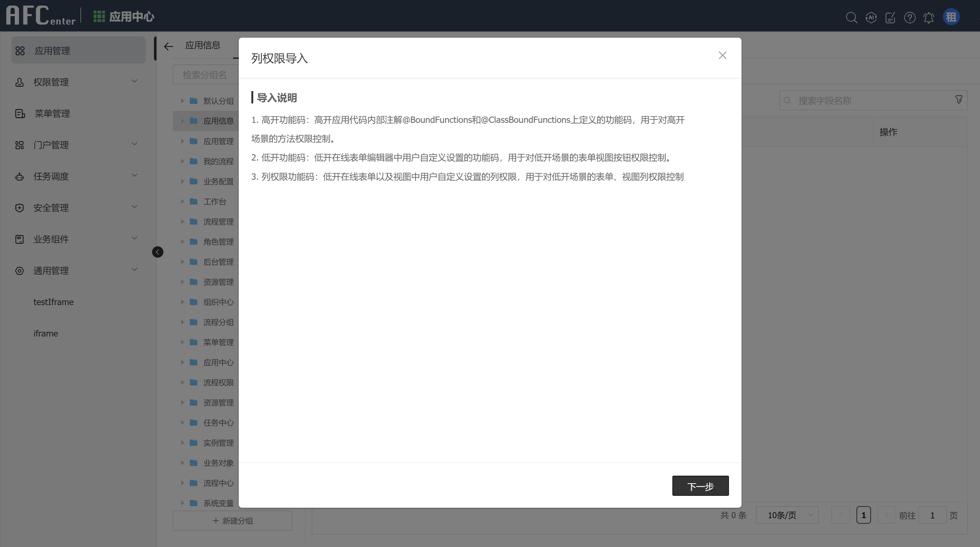Collapse the group tree panel toggle
980x547 pixels.
[x=157, y=252]
